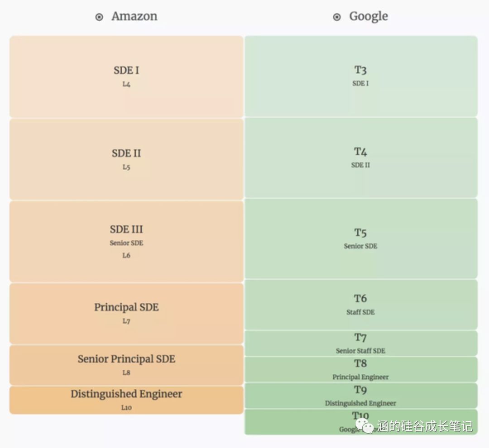Open Amazon SDE II L5 level block
Screen dimensions: 489x448
[126, 159]
